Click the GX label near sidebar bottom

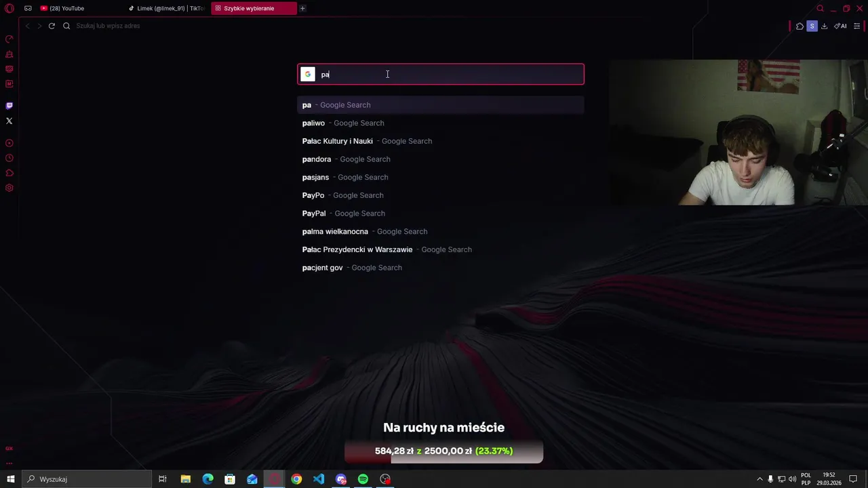tap(9, 448)
